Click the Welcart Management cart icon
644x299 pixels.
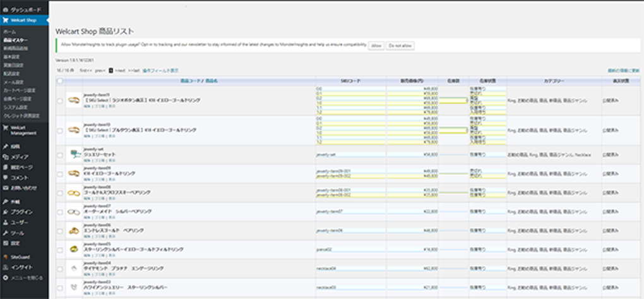point(5,128)
